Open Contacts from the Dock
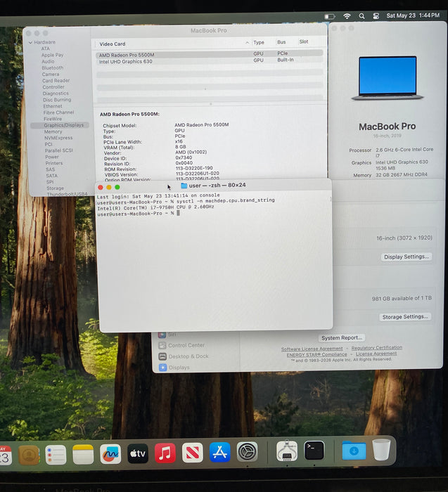This screenshot has width=448, height=492. 29,454
